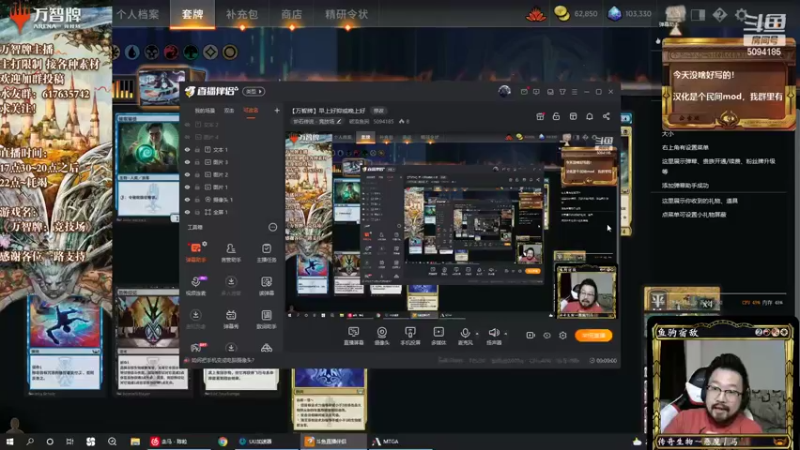Open the mode selector beside the 直播伴侣 logo
Viewport: 800px width, 450px height.
click(x=254, y=91)
